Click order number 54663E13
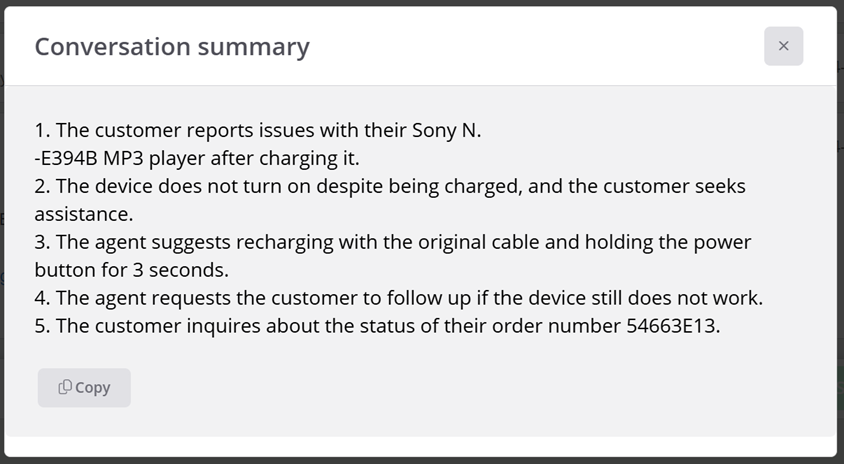Image resolution: width=844 pixels, height=464 pixels. [672, 326]
